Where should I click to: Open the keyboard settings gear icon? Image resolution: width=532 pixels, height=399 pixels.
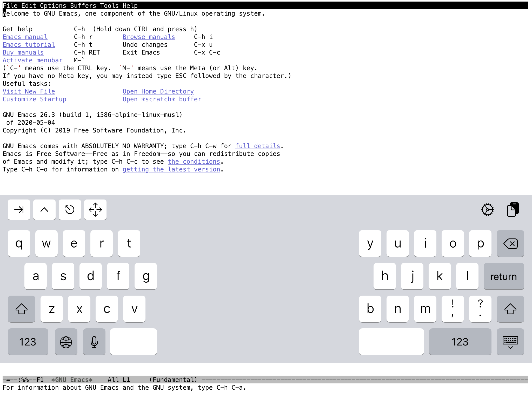(487, 210)
